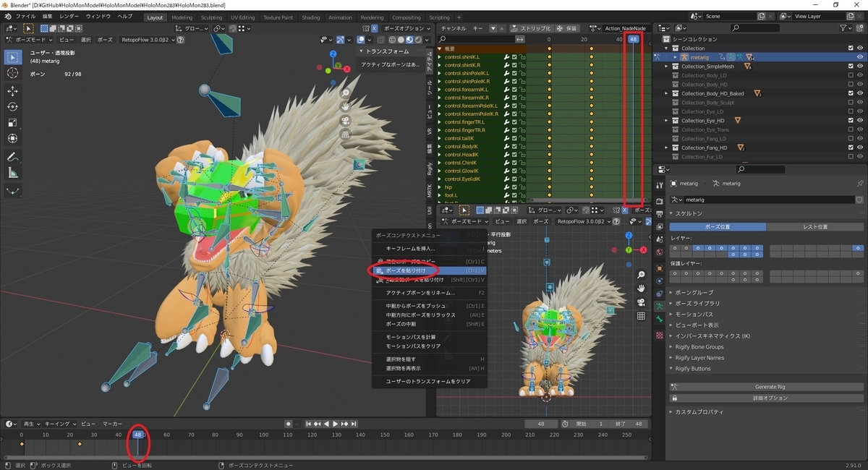Activate the Transform tool in left toolbar

13,139
